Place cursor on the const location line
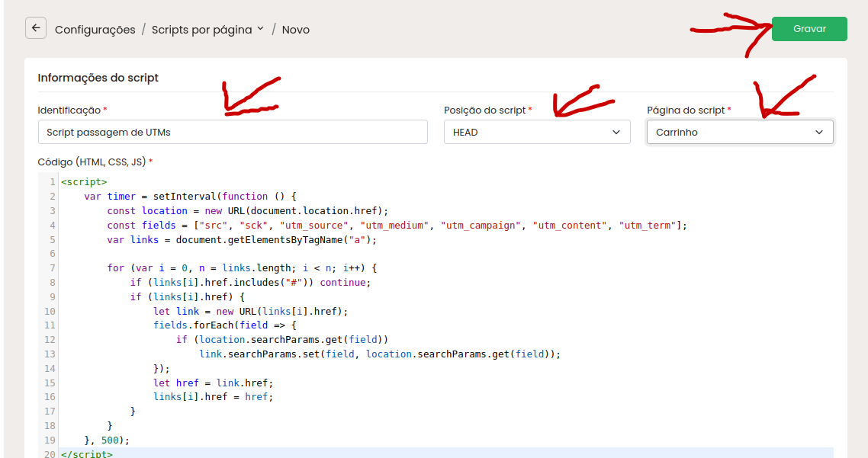Viewport: 868px width, 458px height. coord(247,211)
